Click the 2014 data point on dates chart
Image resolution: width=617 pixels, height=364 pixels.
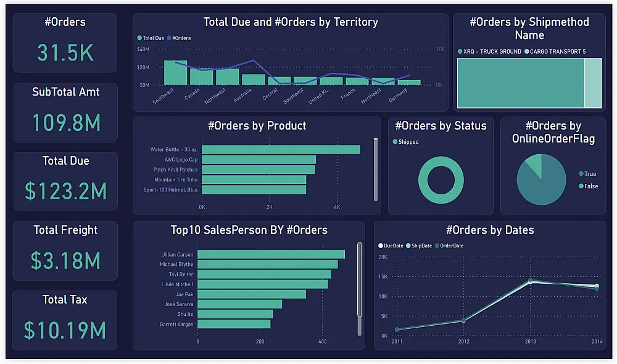597,287
